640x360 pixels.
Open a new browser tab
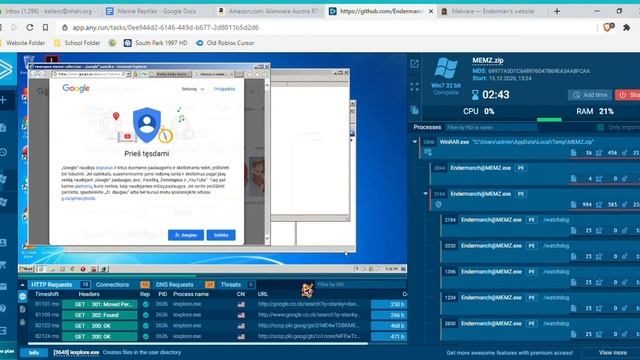[x=557, y=11]
